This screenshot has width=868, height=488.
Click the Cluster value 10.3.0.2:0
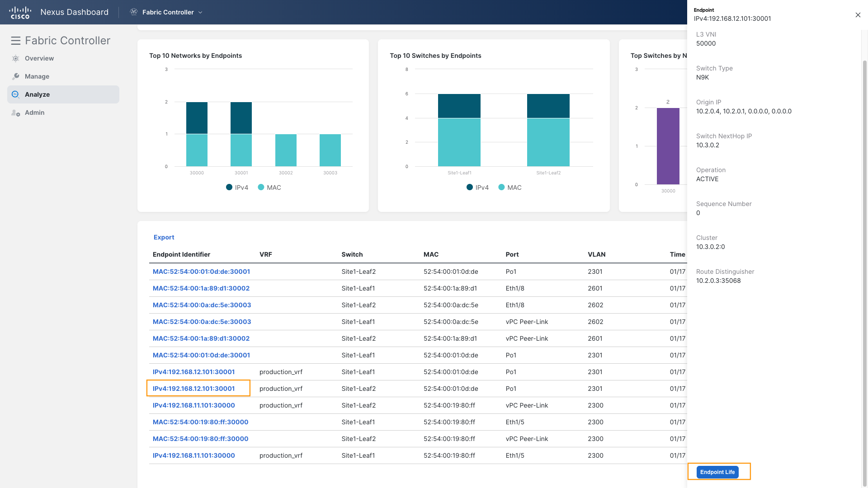pyautogui.click(x=710, y=247)
